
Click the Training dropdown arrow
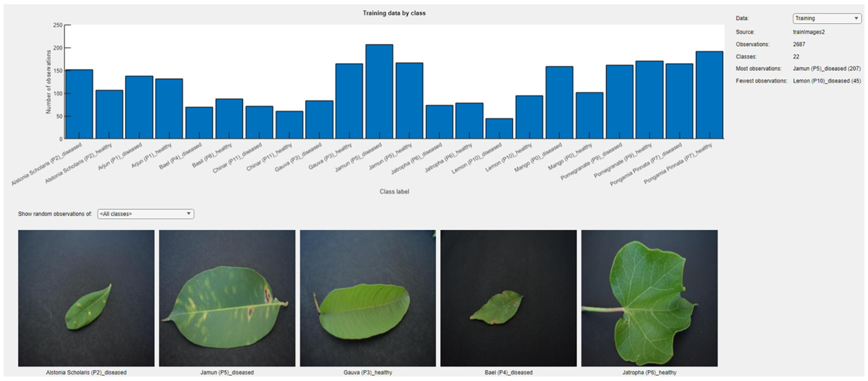click(856, 18)
